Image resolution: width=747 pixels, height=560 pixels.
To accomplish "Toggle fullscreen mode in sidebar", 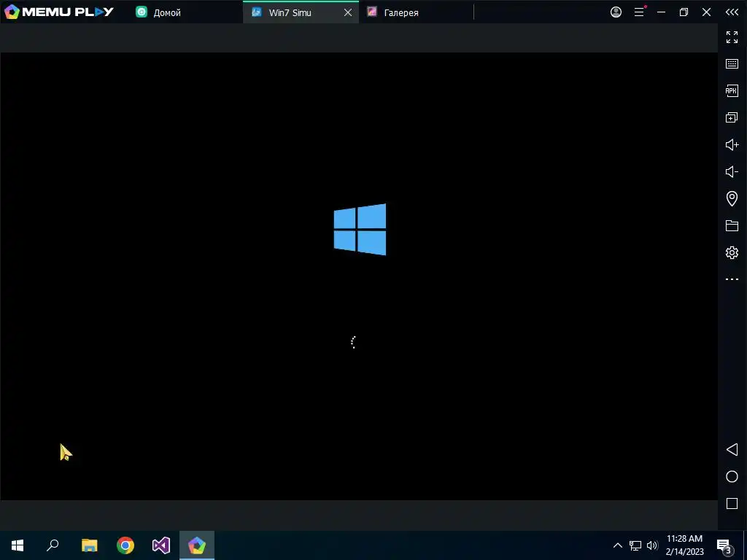I will [x=732, y=37].
